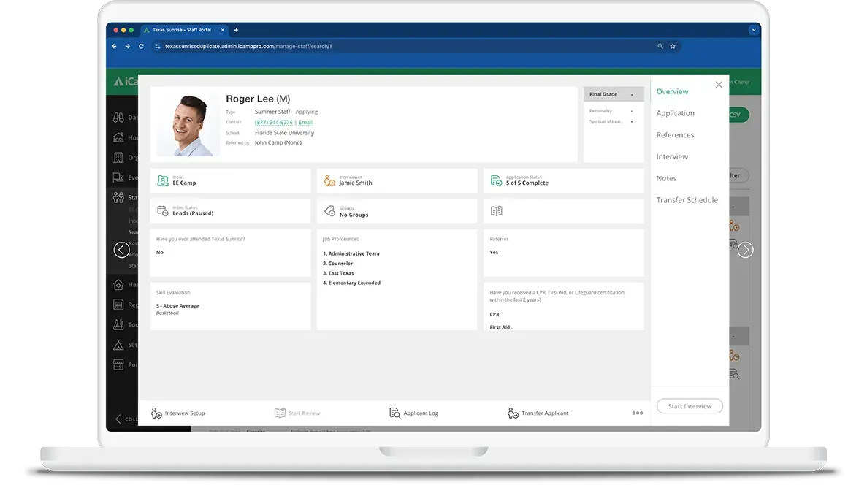Expand the Final Grade dropdown
This screenshot has width=867, height=504.
point(614,94)
